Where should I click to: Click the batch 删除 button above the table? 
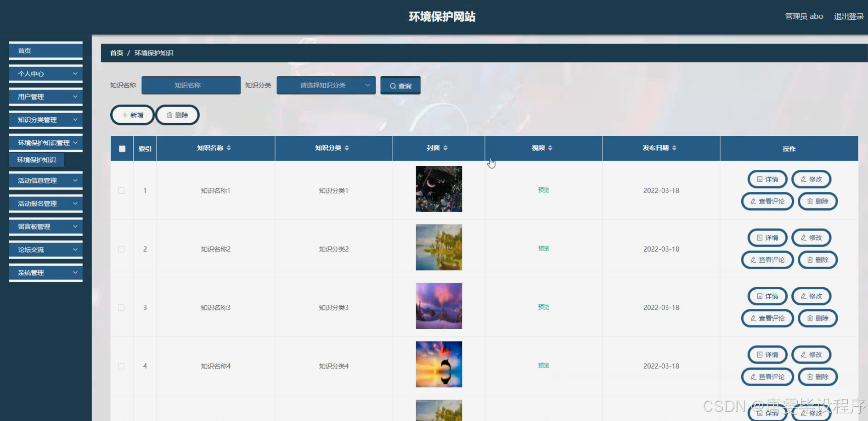(177, 115)
